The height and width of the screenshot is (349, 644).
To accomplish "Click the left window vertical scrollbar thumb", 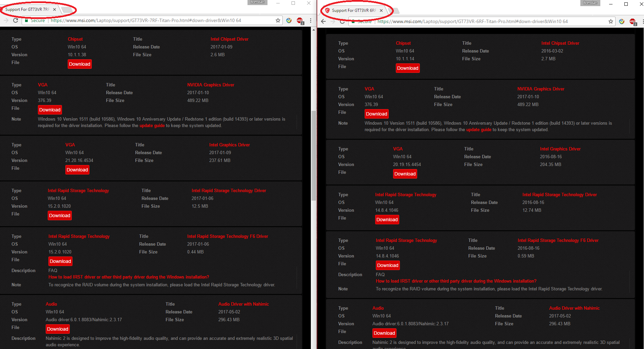I will [x=314, y=156].
